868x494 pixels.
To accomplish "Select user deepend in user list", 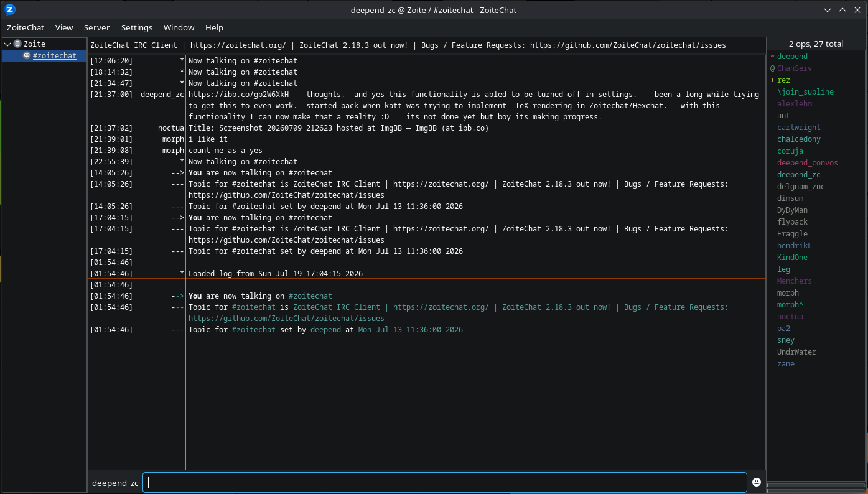I will click(793, 57).
